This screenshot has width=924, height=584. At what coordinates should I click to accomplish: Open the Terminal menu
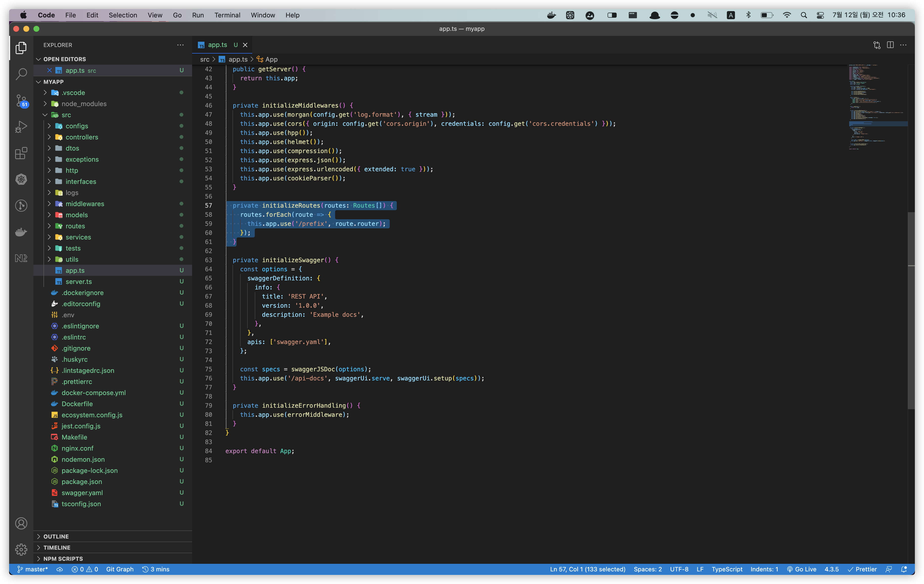(227, 15)
